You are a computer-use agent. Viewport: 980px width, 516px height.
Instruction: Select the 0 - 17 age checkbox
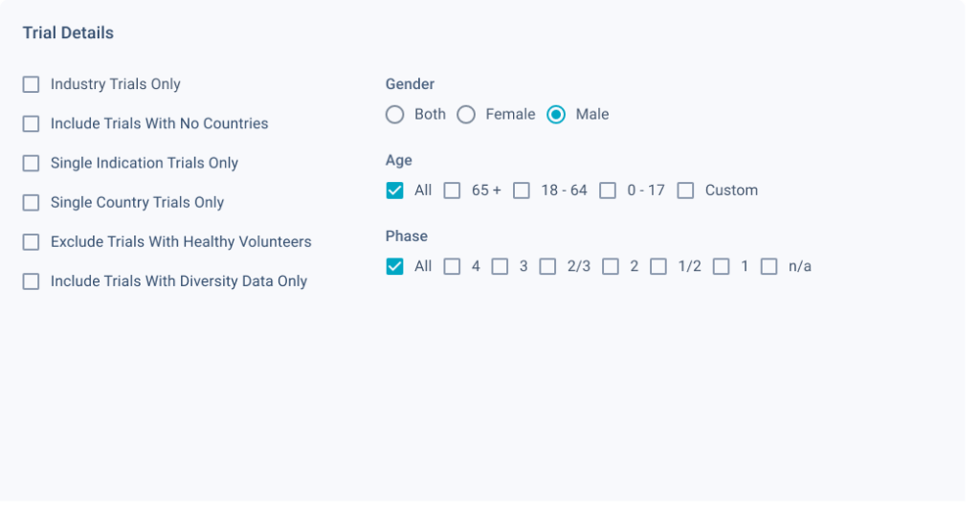[x=608, y=191]
